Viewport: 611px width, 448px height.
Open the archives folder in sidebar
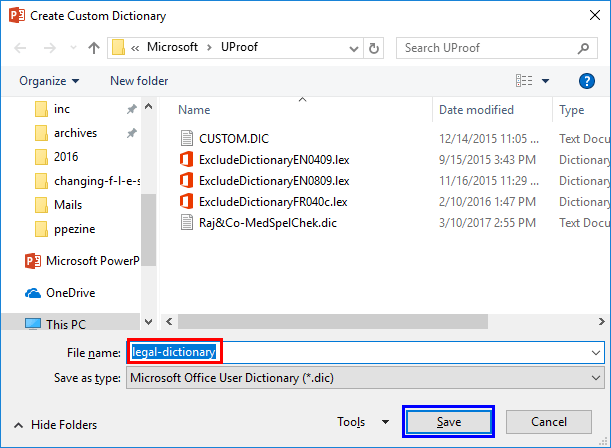(x=75, y=133)
